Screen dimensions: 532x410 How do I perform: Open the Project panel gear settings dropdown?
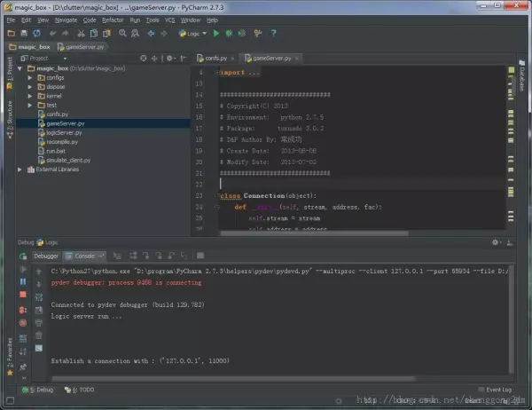170,59
